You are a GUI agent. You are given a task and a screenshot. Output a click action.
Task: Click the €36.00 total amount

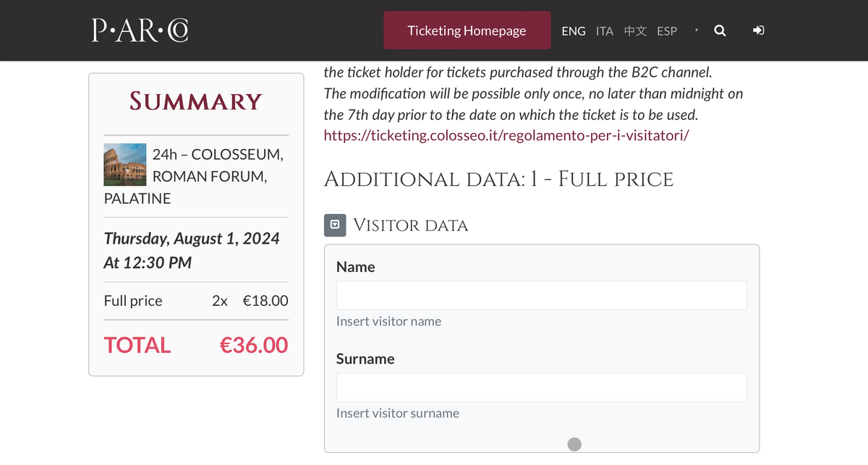click(x=253, y=345)
